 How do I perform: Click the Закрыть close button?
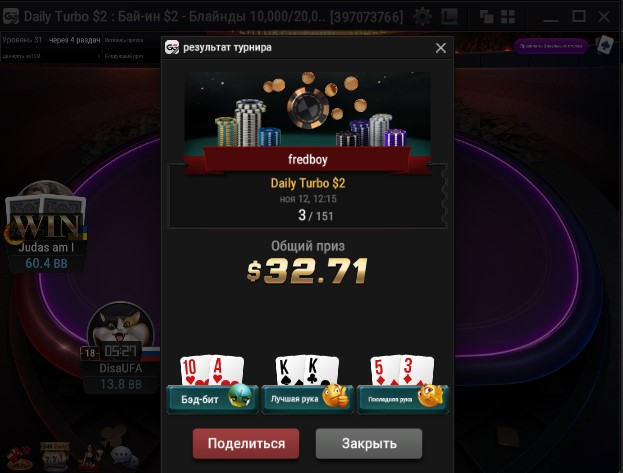click(369, 443)
